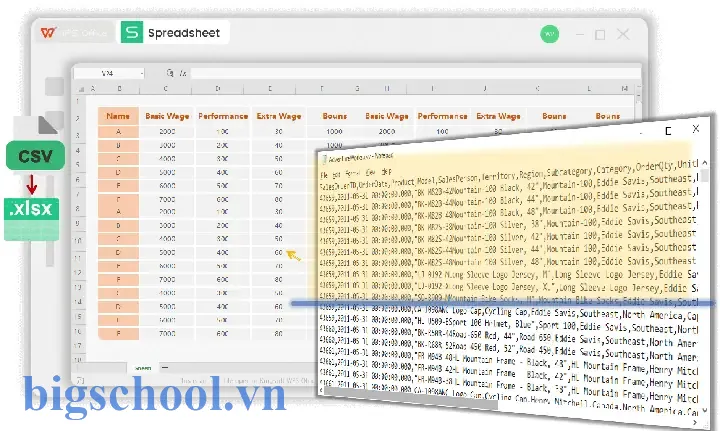Select column C header

point(166,89)
